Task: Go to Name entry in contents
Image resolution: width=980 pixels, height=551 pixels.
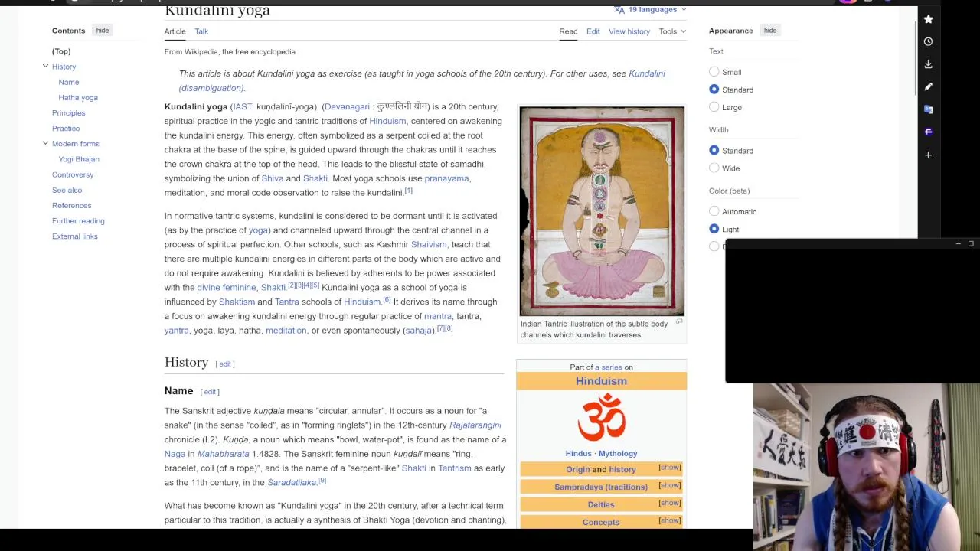Action: 69,82
